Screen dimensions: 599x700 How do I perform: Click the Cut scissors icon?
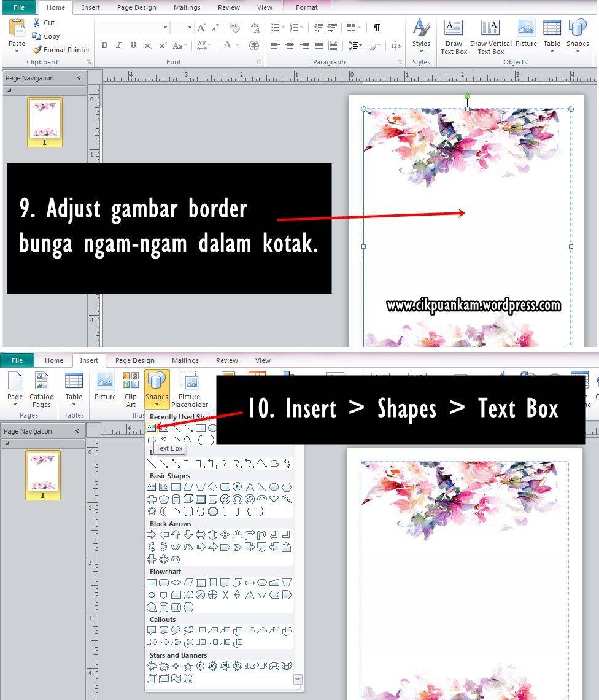point(37,23)
